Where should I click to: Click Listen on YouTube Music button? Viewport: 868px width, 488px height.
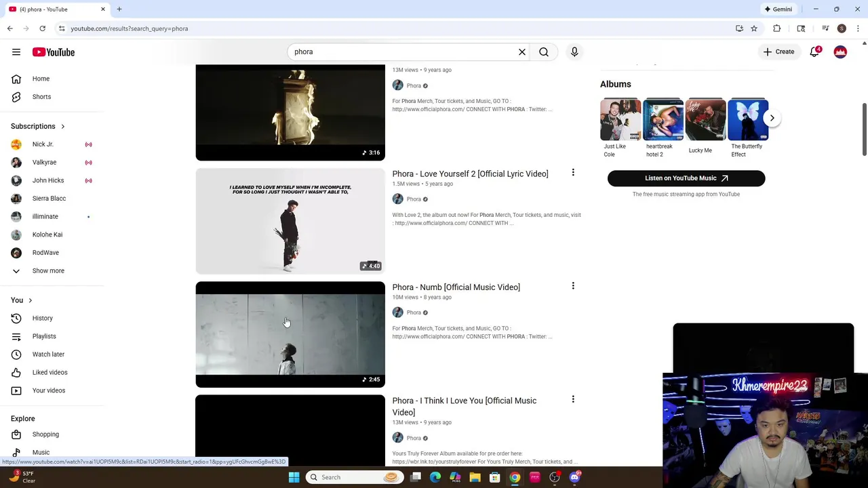[x=686, y=178]
